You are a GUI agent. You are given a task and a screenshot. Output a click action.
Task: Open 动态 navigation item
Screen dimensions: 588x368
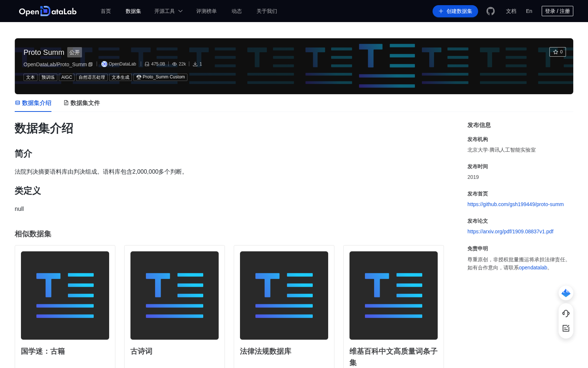point(237,11)
